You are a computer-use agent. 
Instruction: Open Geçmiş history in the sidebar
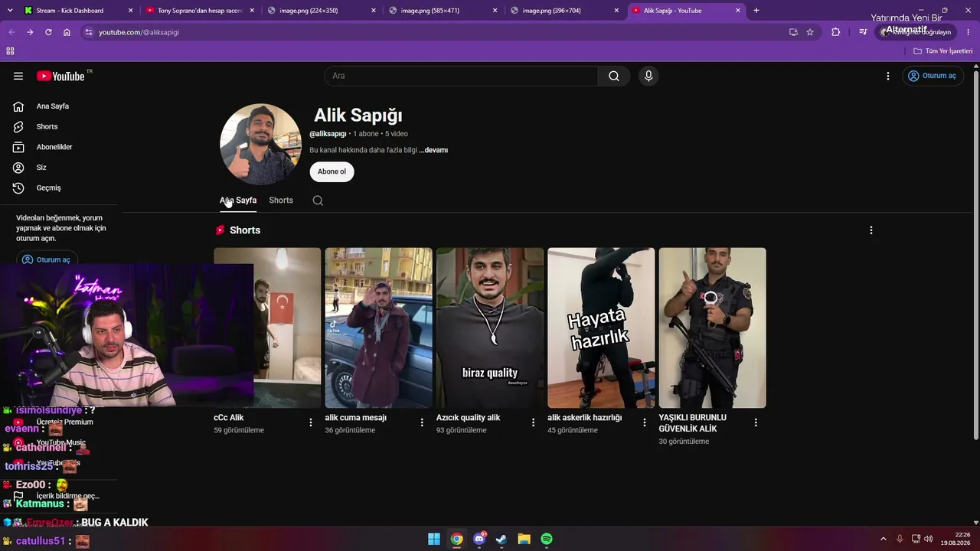coord(48,187)
